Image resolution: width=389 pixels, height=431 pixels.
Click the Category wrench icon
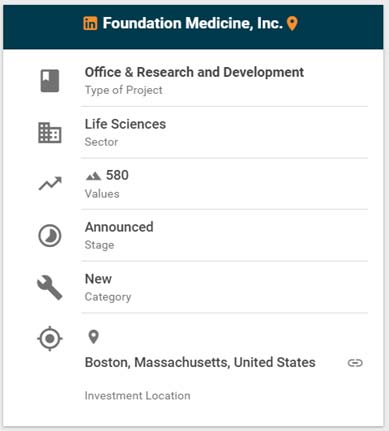pyautogui.click(x=50, y=287)
